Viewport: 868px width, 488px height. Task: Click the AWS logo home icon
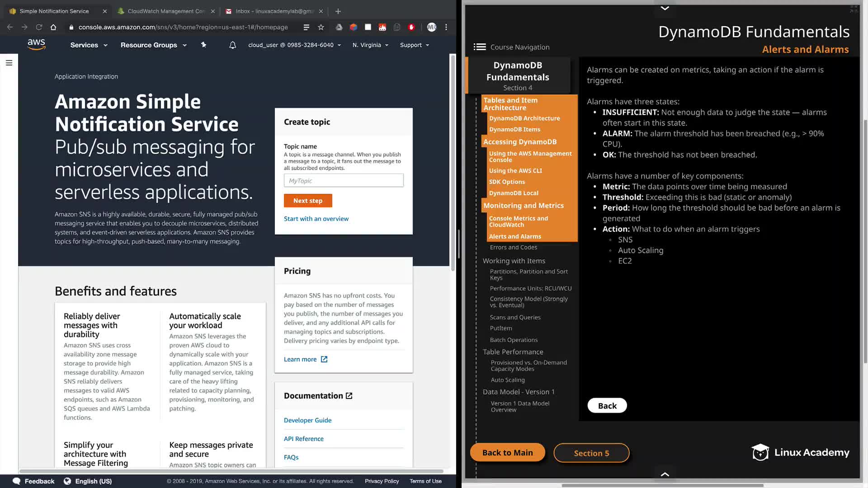pos(36,44)
